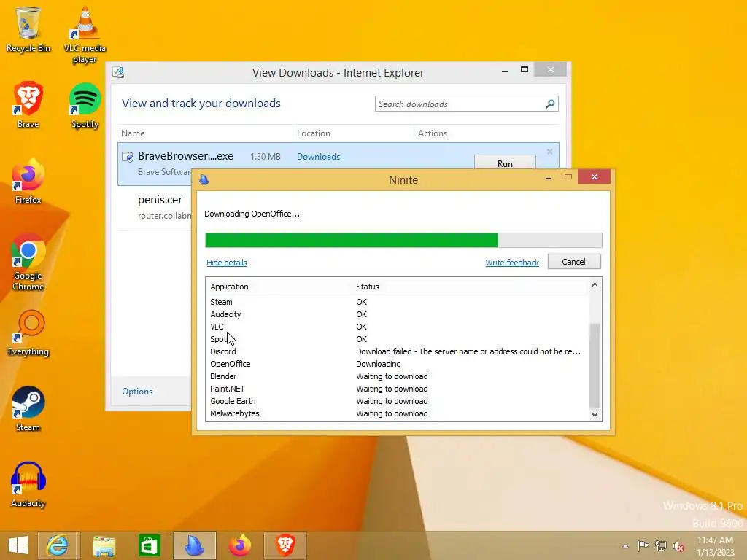Open File Explorer from the taskbar
Image resolution: width=747 pixels, height=560 pixels.
coord(104,545)
